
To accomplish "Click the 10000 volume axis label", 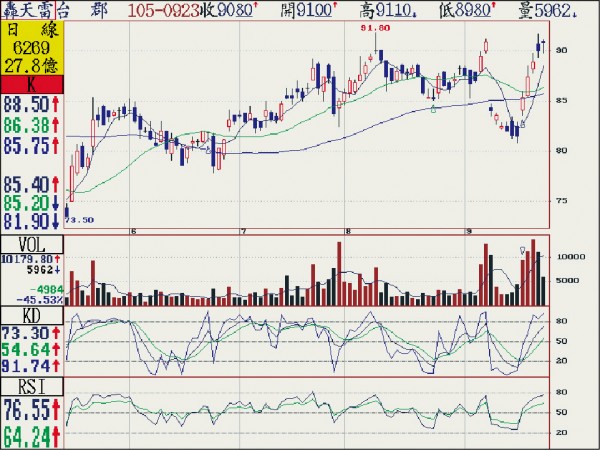I will pyautogui.click(x=571, y=257).
